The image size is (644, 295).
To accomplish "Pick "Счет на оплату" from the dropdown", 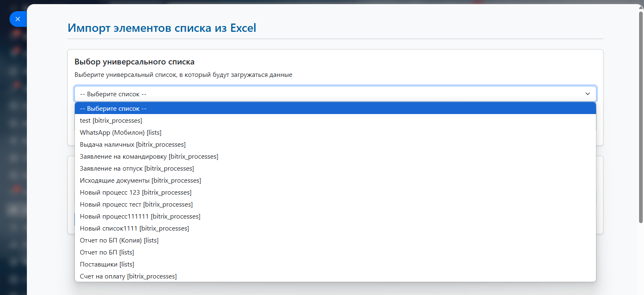I will click(x=128, y=276).
